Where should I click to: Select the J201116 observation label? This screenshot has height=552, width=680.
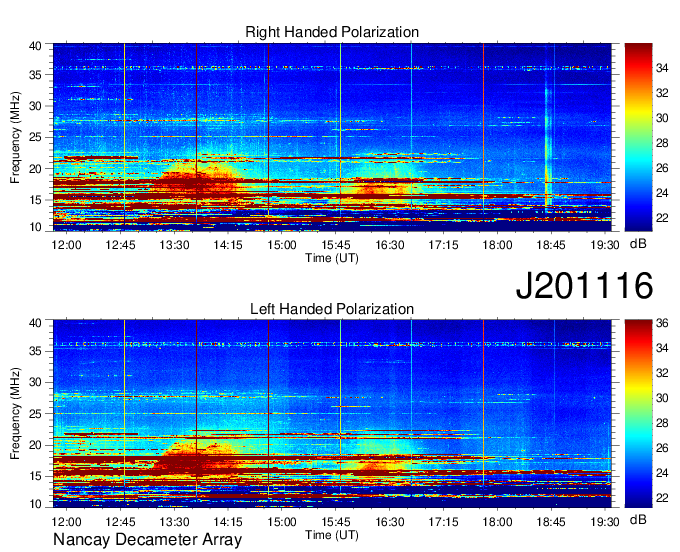584,286
